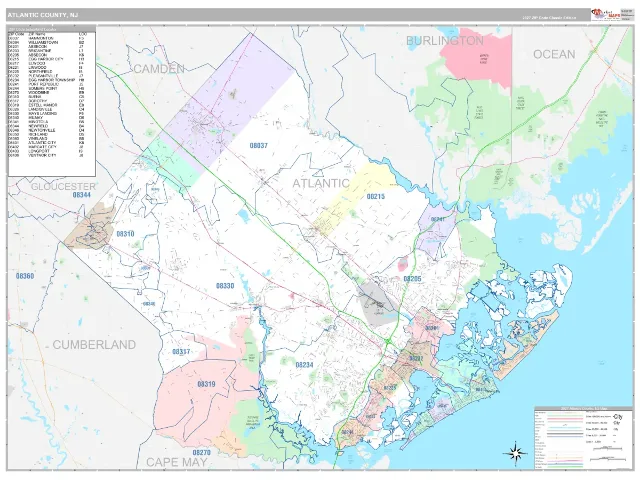The image size is (640, 480).
Task: Click ZIP code label 08037
Action: tap(258, 145)
